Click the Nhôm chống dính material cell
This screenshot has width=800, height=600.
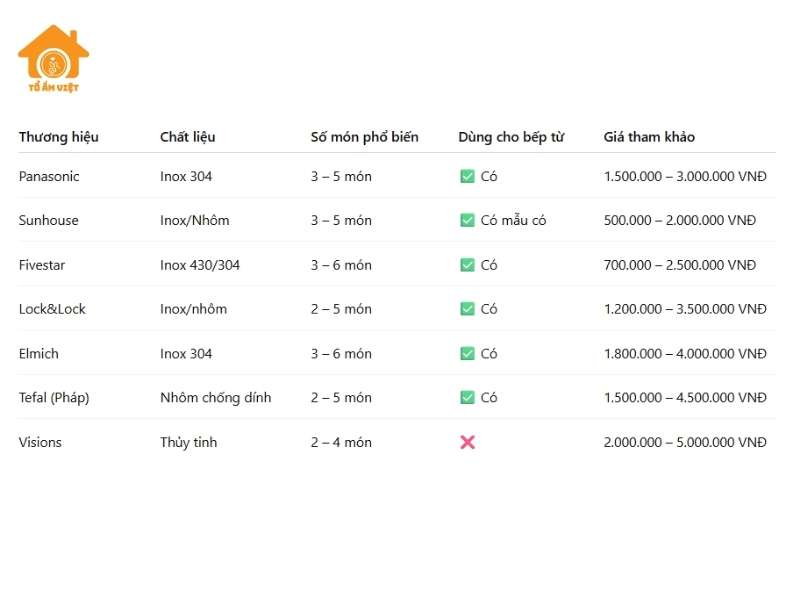coord(215,398)
